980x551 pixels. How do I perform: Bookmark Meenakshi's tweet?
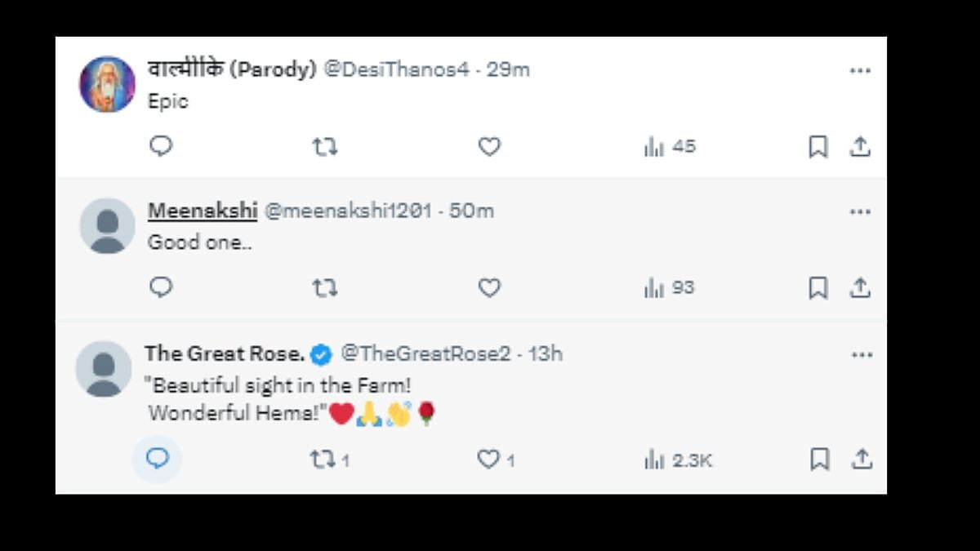[x=818, y=288]
